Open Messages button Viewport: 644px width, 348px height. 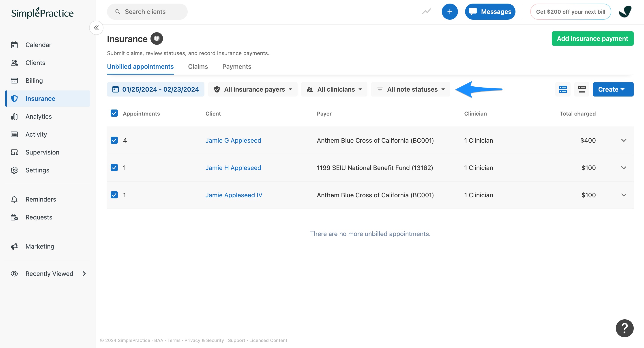[490, 11]
